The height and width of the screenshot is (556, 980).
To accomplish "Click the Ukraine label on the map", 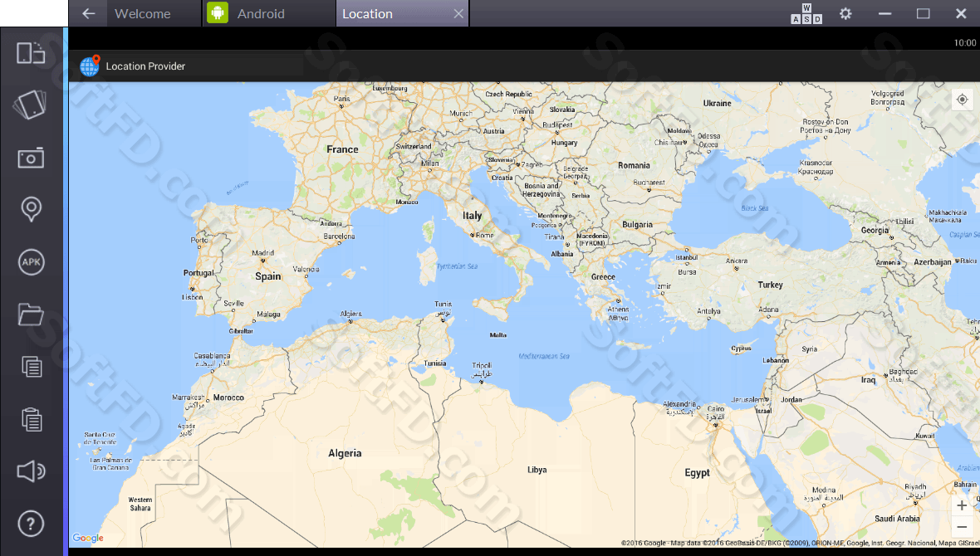I will pos(717,103).
